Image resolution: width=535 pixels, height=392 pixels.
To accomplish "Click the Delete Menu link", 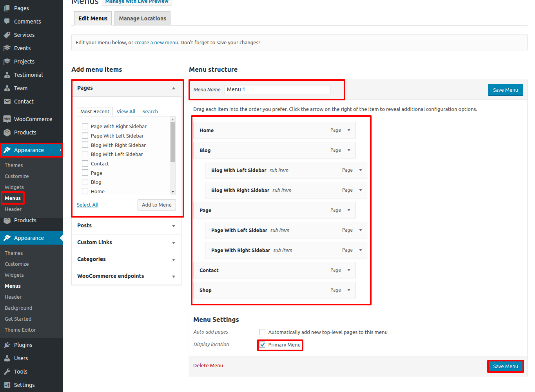I will (208, 365).
